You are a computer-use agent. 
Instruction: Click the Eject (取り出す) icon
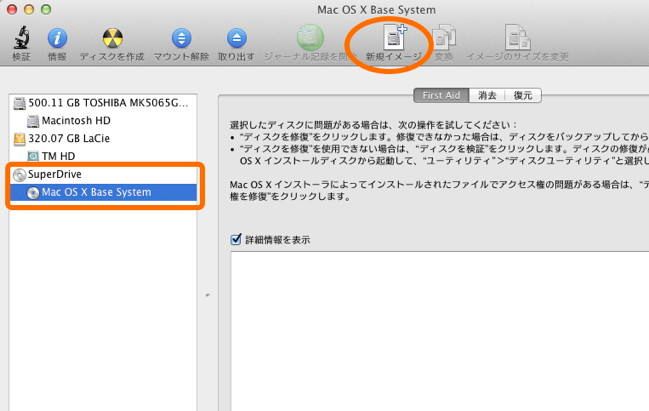[x=236, y=38]
